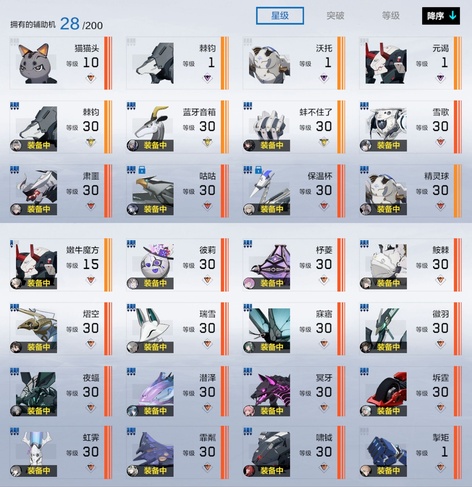472x487 pixels.
Task: Click the blue arrow beside 降序
Action: pos(453,16)
